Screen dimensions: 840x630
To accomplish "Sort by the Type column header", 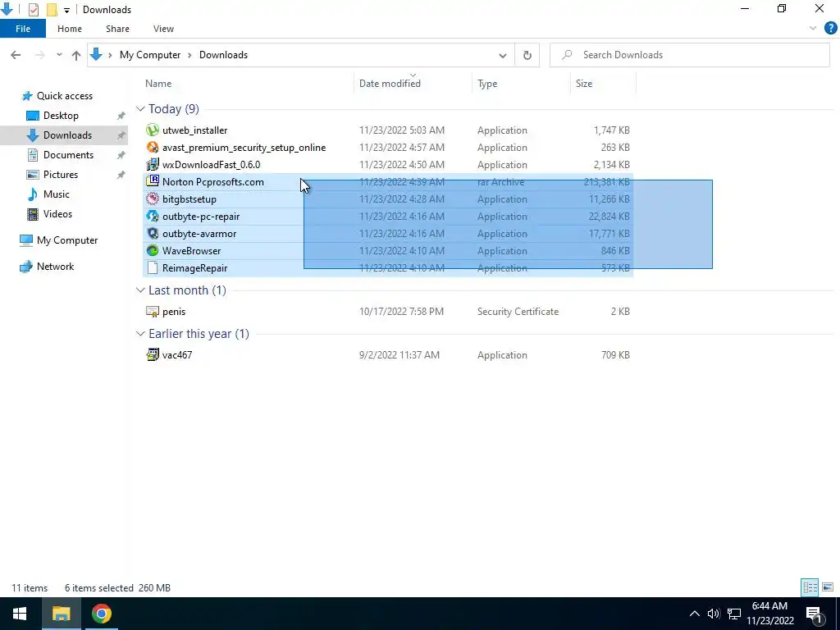I will [x=487, y=84].
